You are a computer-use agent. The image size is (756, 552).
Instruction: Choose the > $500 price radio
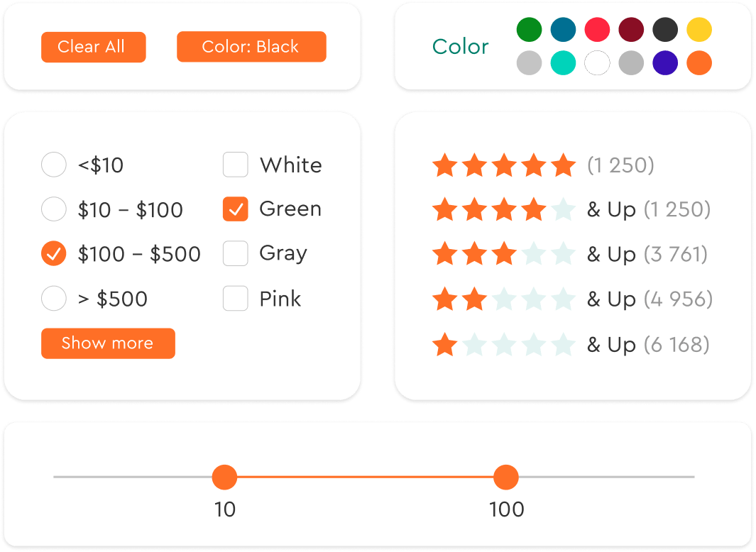tap(54, 299)
